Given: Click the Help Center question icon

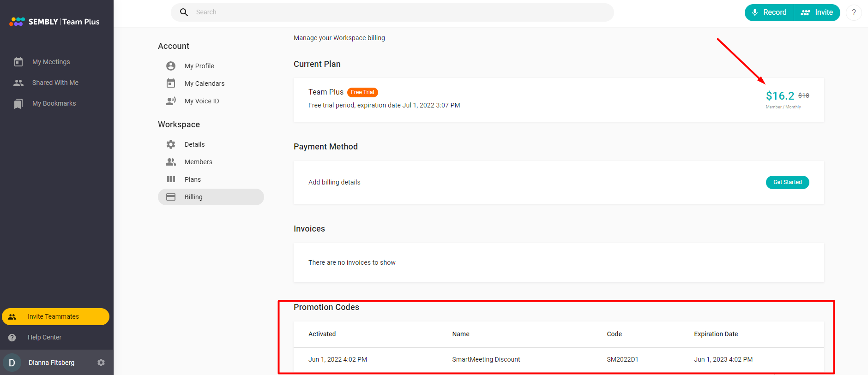Looking at the screenshot, I should (x=12, y=338).
